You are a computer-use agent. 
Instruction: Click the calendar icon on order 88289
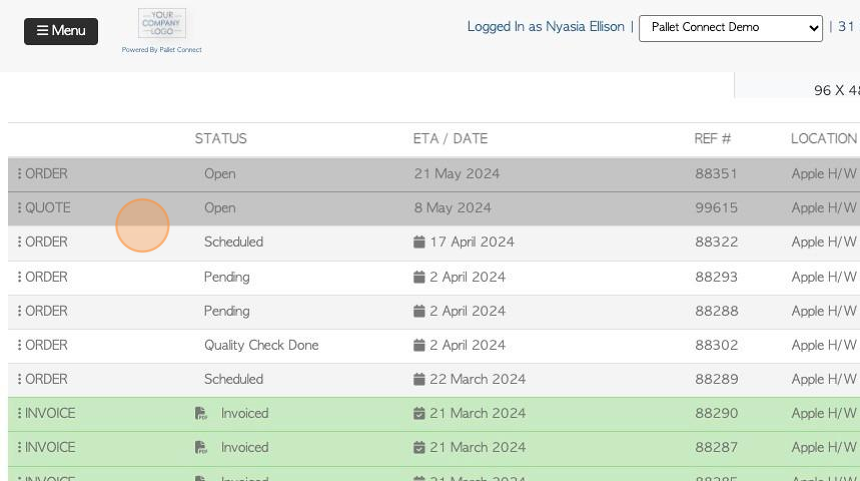(x=419, y=379)
